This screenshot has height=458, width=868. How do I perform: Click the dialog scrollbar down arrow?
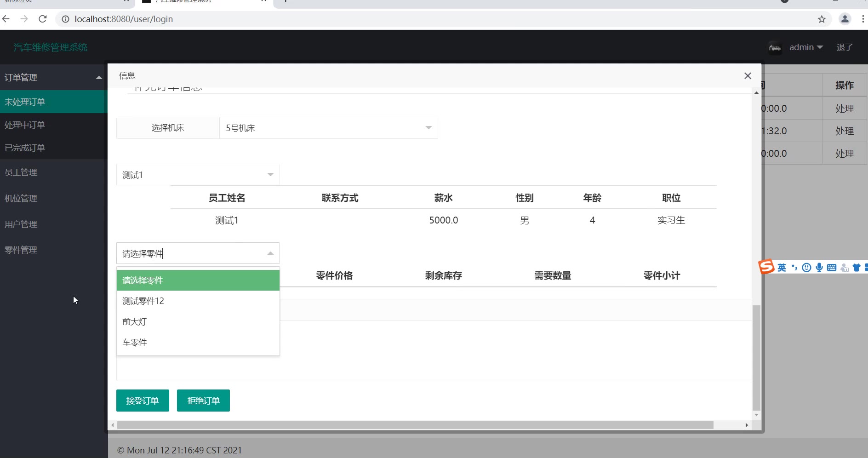pyautogui.click(x=756, y=415)
